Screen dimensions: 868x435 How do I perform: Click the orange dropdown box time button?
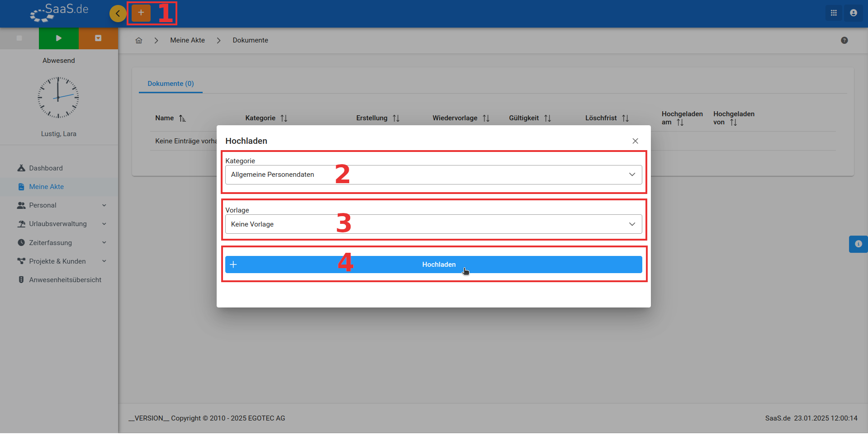click(x=98, y=38)
